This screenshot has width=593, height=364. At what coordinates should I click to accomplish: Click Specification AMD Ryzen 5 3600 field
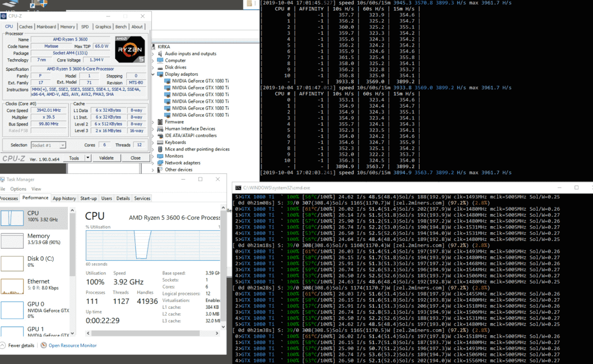89,69
